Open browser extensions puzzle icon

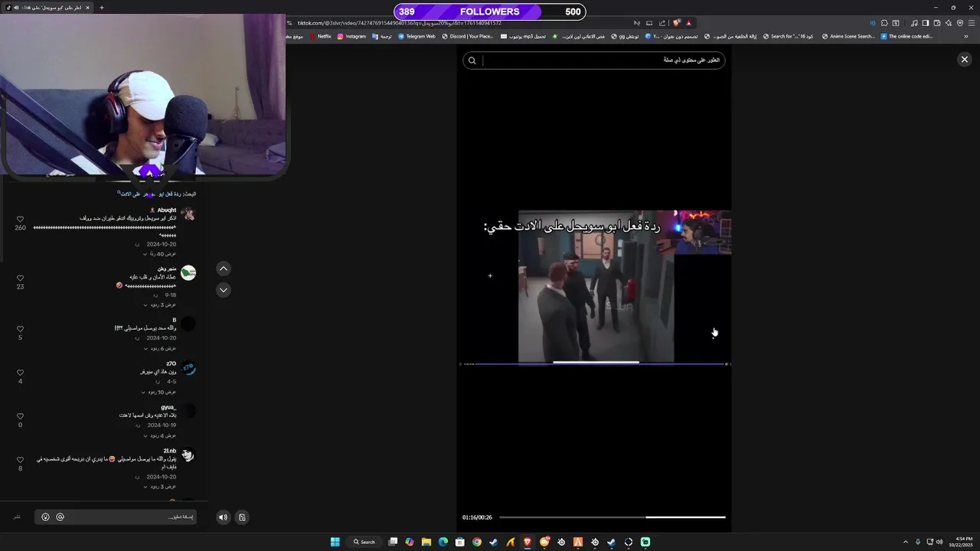click(884, 23)
